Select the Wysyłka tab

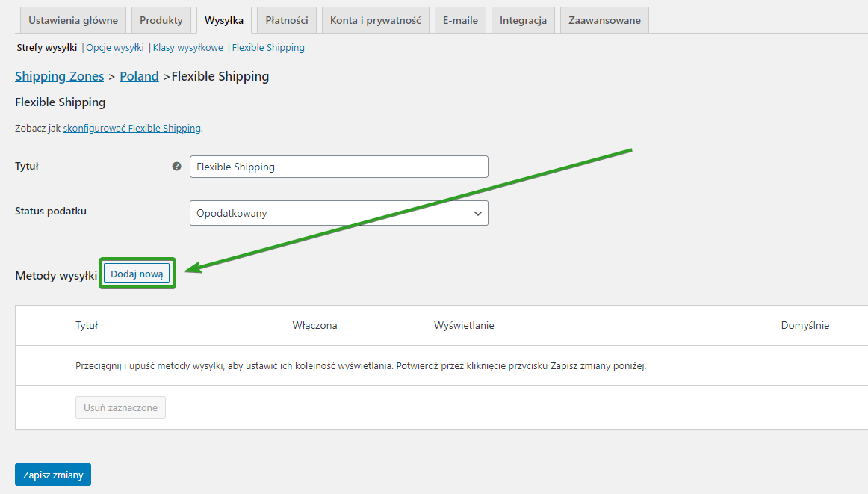click(223, 20)
